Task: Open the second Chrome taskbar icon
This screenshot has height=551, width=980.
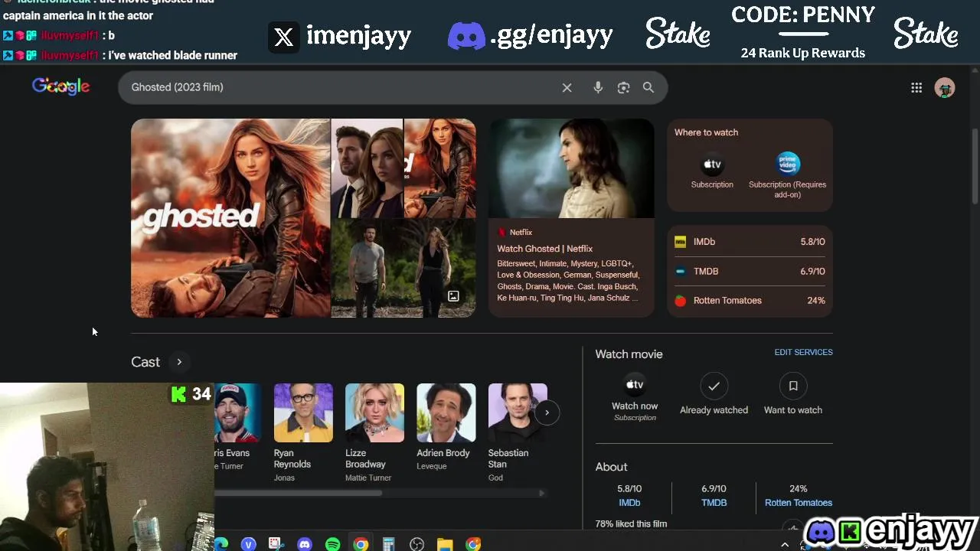Action: coord(473,544)
